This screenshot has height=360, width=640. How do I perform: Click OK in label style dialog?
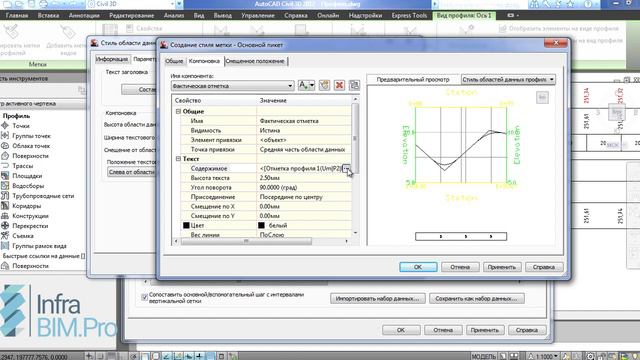[x=418, y=267]
